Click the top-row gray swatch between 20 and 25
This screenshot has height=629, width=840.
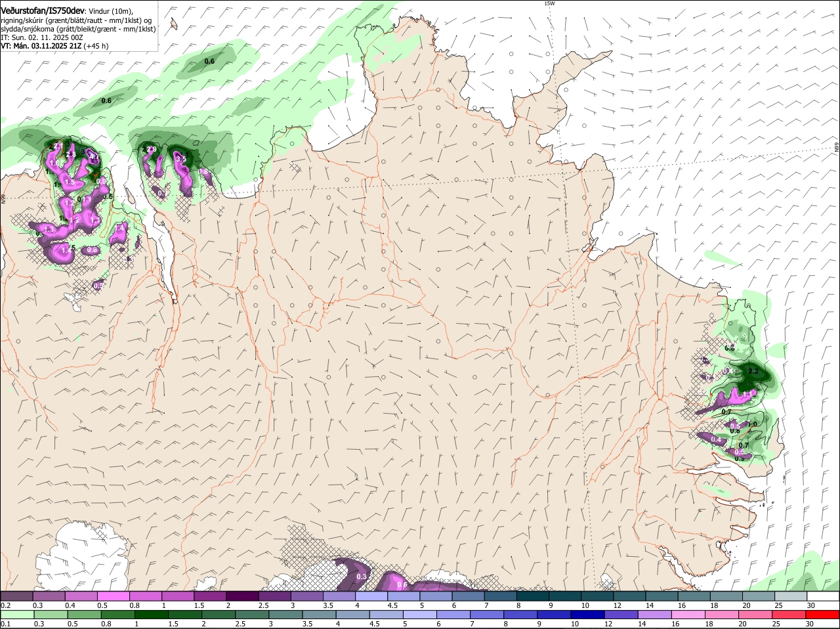[x=759, y=596]
